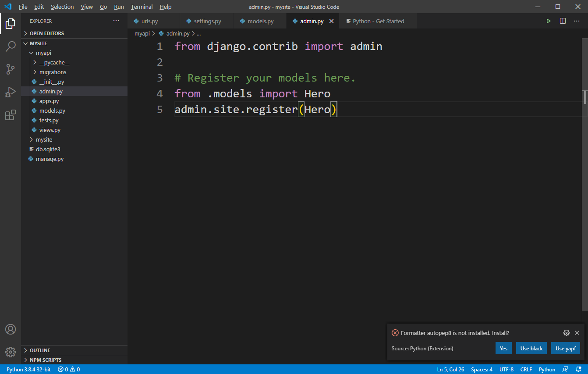Open the Selection menu
The image size is (588, 374).
coord(62,7)
